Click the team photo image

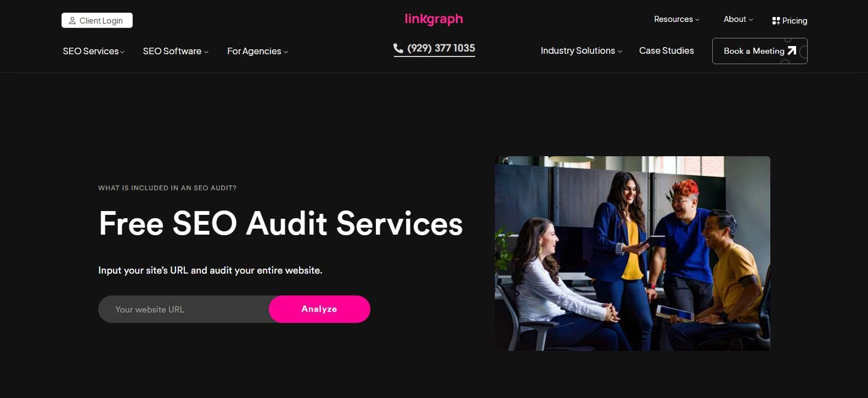[633, 253]
